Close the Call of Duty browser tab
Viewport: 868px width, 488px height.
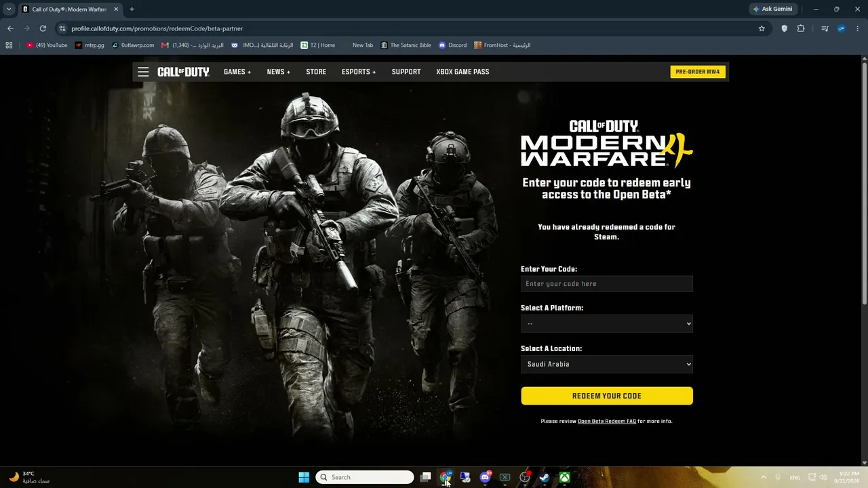115,9
